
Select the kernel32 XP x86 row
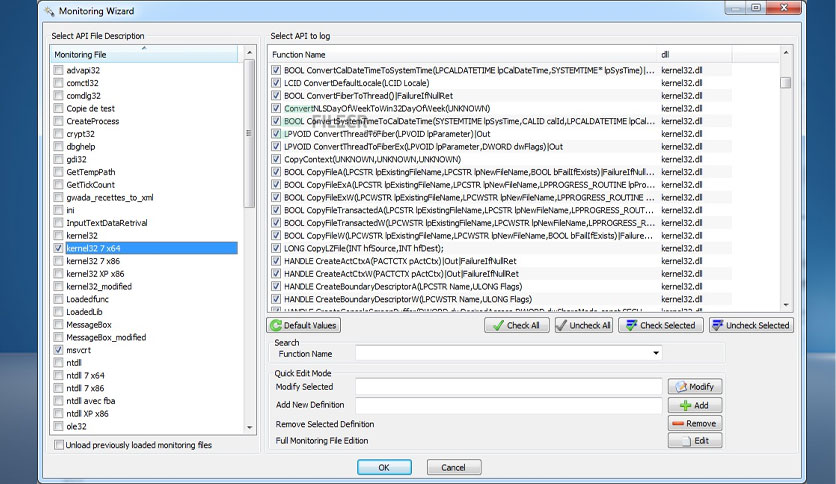point(144,273)
